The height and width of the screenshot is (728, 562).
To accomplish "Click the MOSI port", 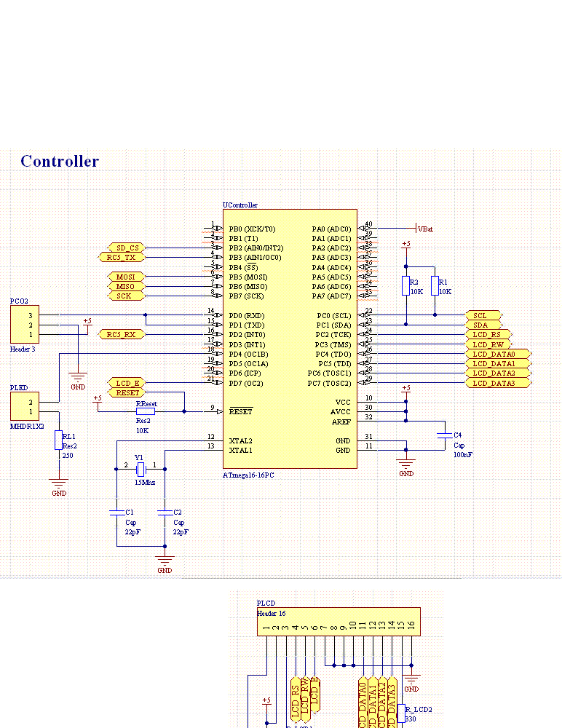I will click(x=127, y=277).
